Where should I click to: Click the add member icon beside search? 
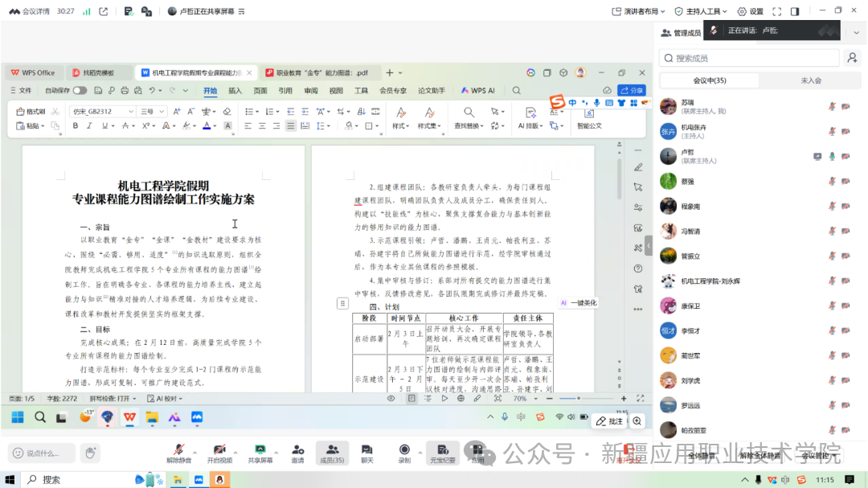click(x=852, y=58)
